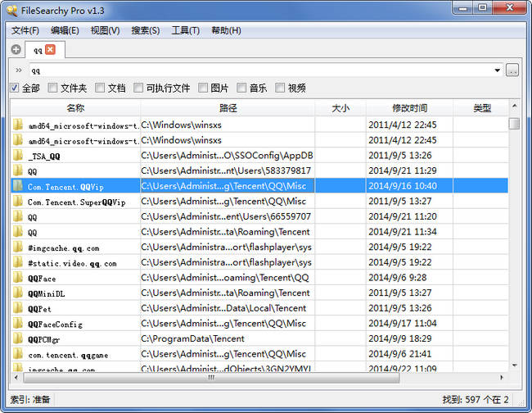Click folder icon of QQPCMgr row

click(18, 338)
